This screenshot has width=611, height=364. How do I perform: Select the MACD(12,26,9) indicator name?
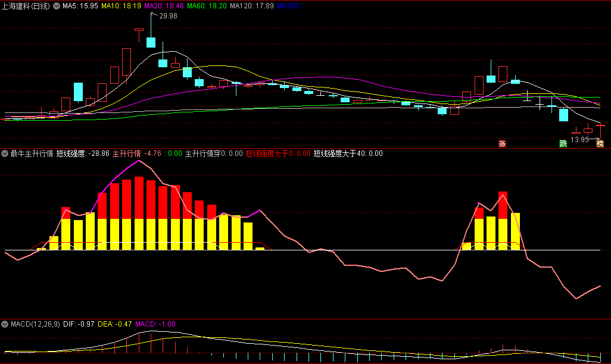[x=36, y=324]
